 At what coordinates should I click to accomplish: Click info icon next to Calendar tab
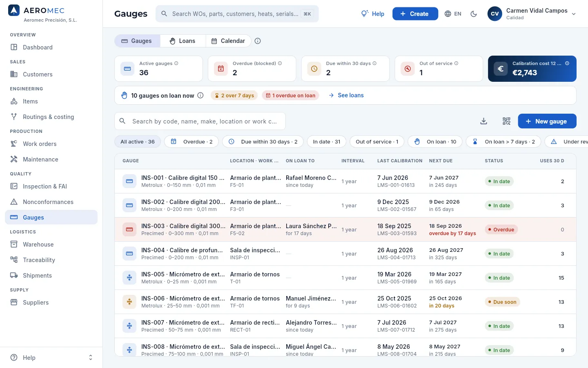258,41
